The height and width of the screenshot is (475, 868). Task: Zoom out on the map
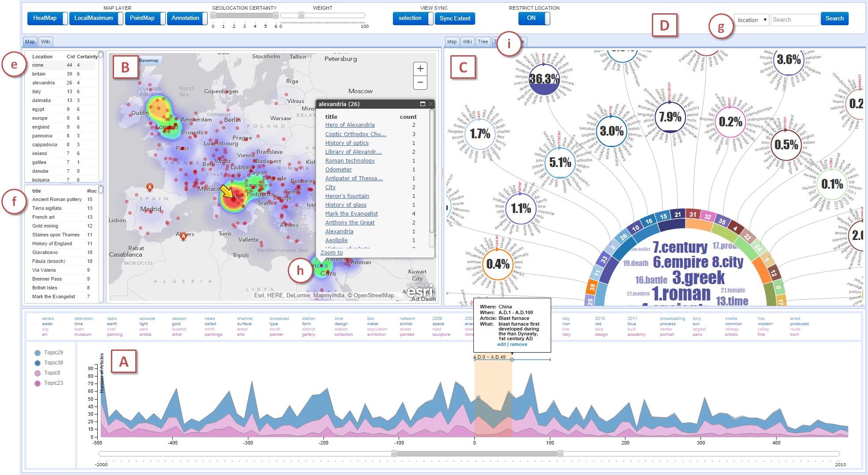tap(420, 82)
